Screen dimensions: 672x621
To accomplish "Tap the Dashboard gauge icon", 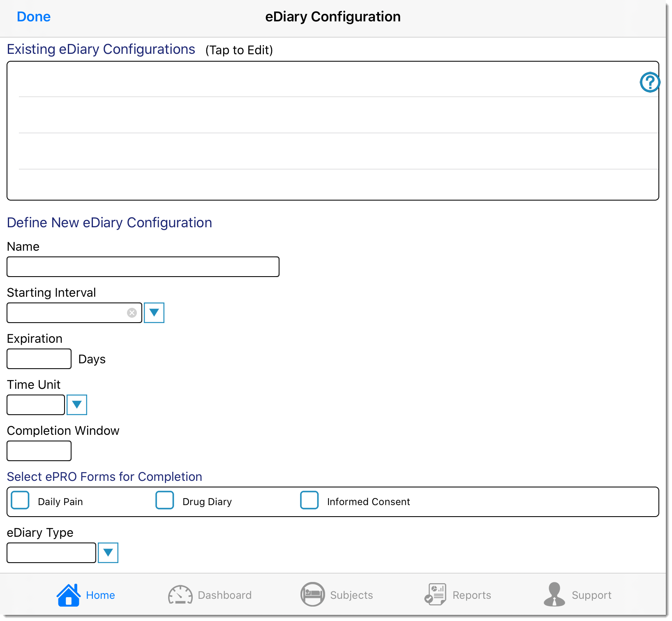I will (x=180, y=595).
